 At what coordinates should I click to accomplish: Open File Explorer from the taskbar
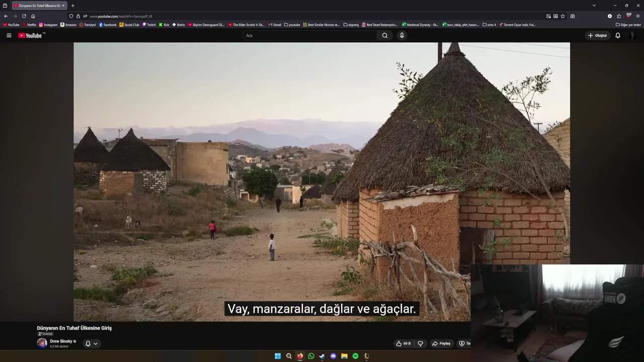click(344, 356)
